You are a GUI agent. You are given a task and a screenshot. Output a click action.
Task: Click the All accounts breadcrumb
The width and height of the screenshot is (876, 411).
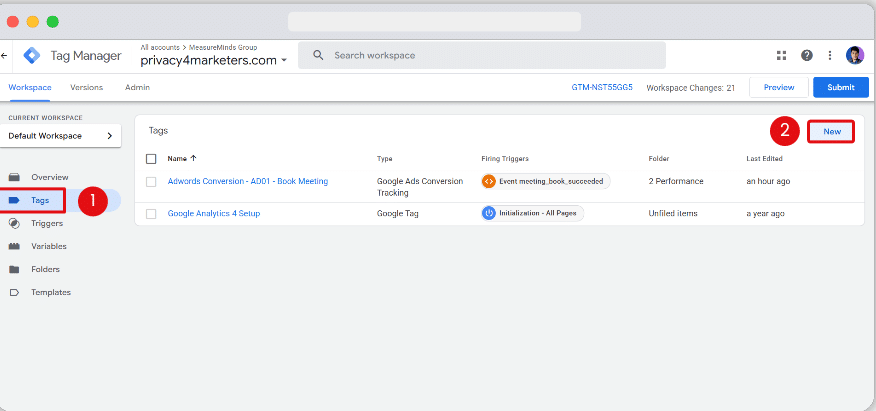click(x=160, y=47)
